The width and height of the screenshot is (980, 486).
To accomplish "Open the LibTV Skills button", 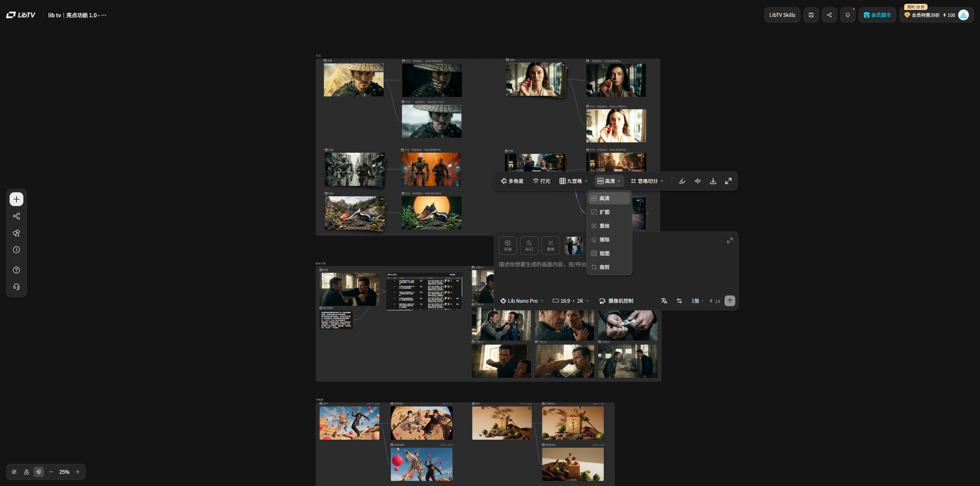I will pyautogui.click(x=782, y=15).
